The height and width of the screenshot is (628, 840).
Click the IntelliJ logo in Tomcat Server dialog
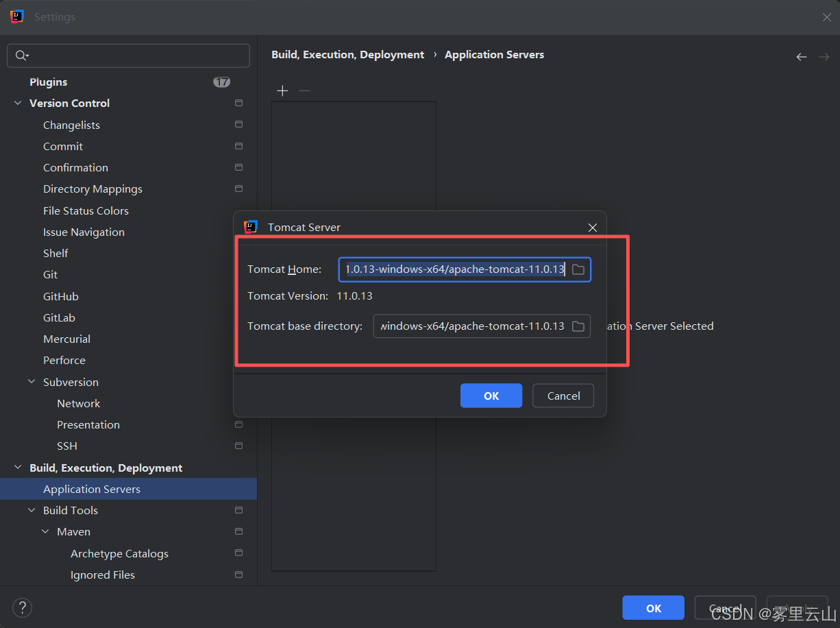251,227
